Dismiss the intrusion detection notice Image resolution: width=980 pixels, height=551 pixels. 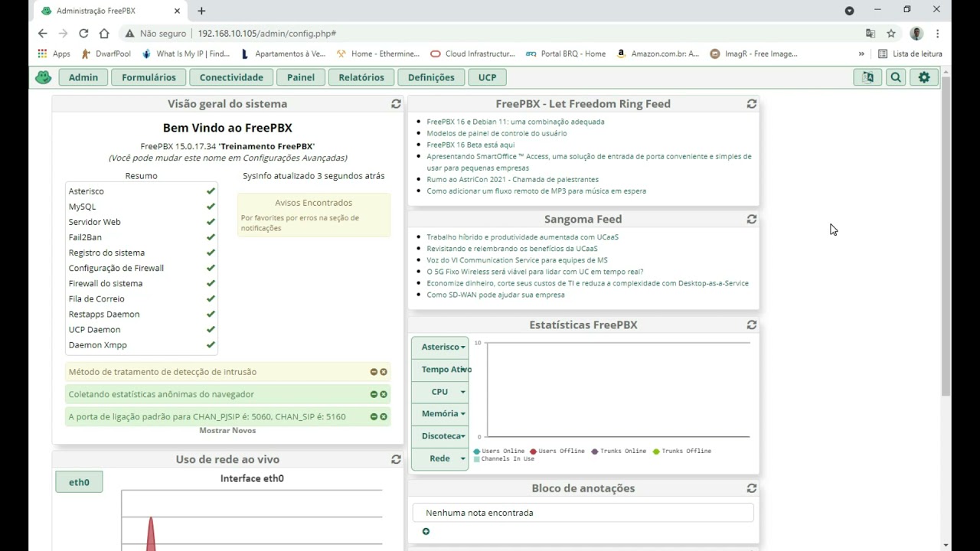pos(384,372)
